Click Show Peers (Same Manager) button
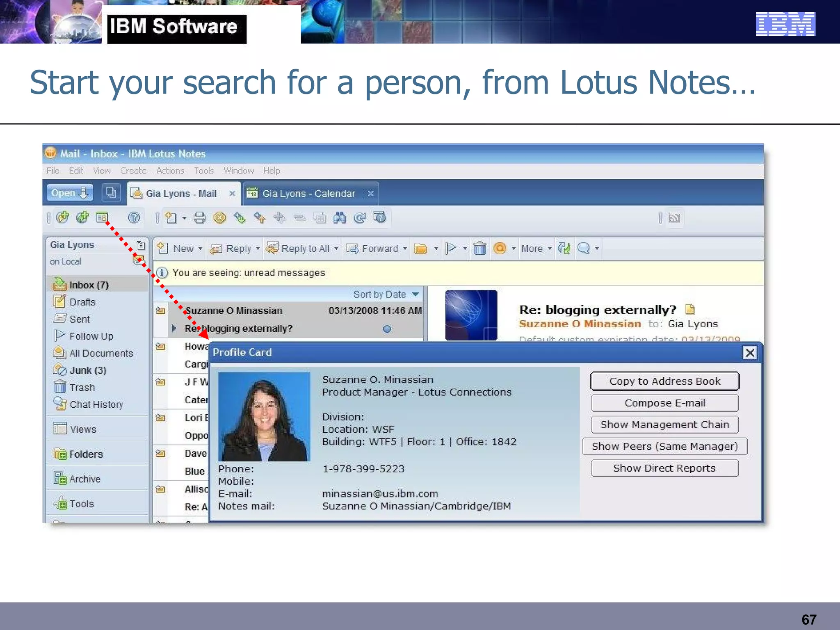 coord(665,446)
